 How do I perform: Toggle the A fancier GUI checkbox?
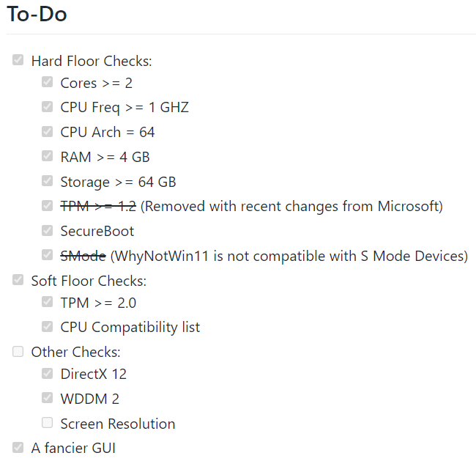click(18, 447)
